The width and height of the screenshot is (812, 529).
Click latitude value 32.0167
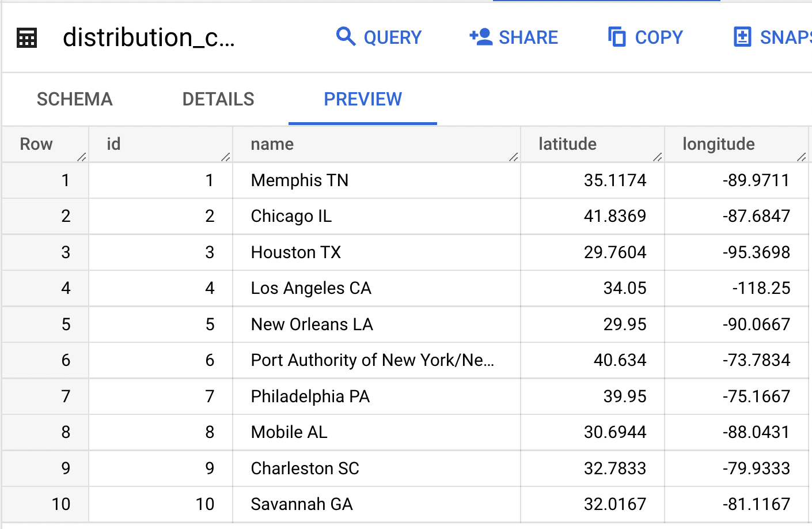point(615,504)
